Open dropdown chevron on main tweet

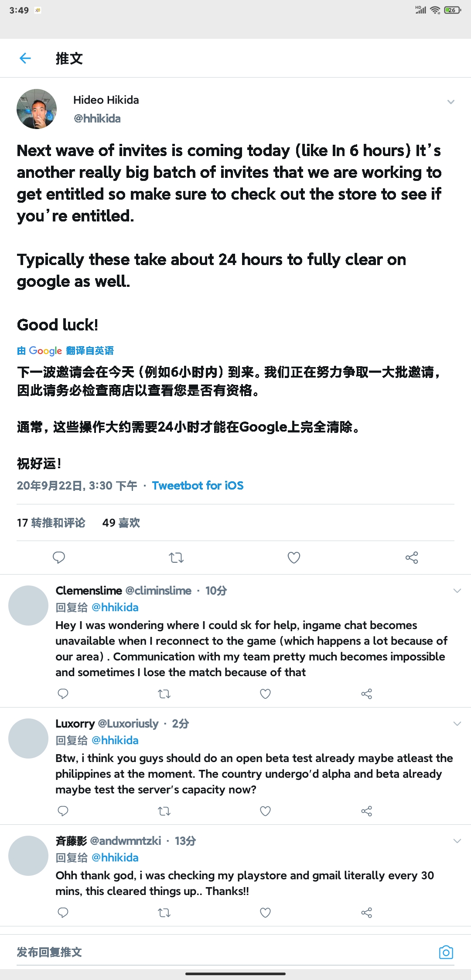pos(451,102)
